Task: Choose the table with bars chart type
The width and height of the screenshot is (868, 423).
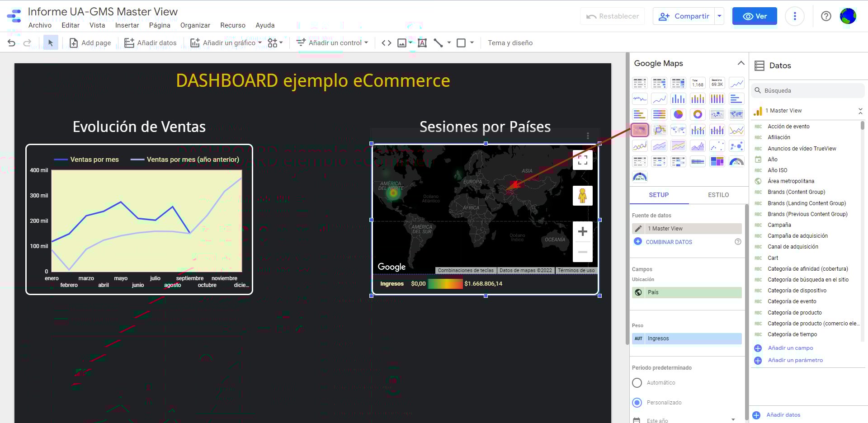Action: pyautogui.click(x=659, y=83)
